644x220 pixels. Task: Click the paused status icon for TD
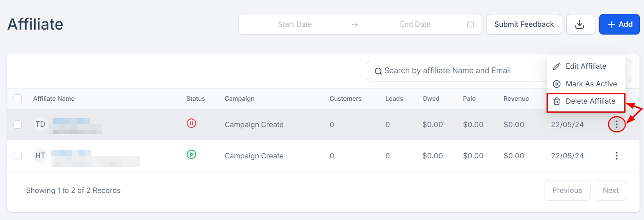191,123
